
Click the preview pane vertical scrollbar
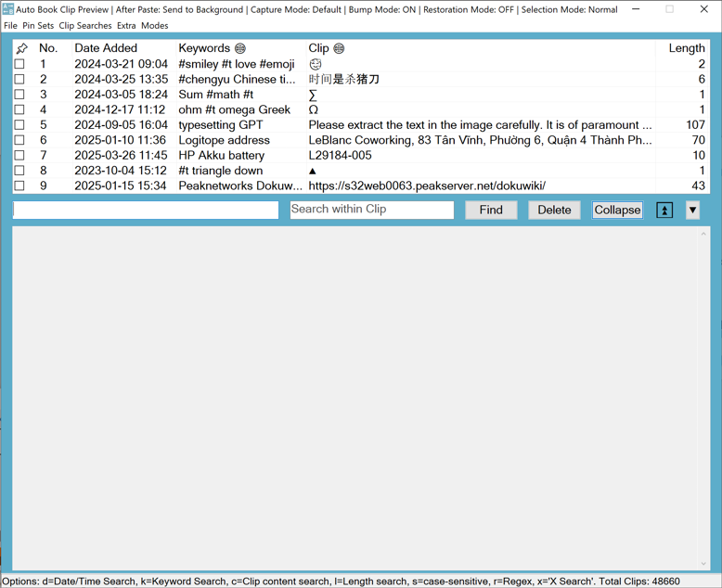pos(703,399)
